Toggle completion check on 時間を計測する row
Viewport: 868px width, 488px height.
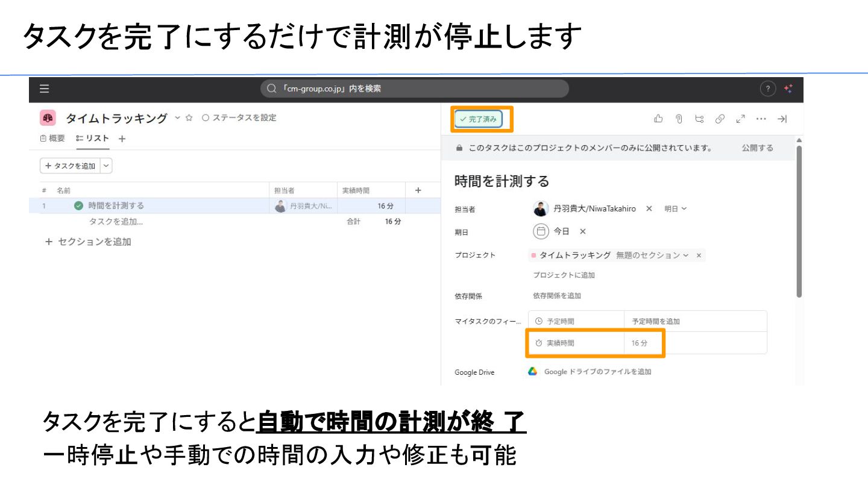(78, 205)
